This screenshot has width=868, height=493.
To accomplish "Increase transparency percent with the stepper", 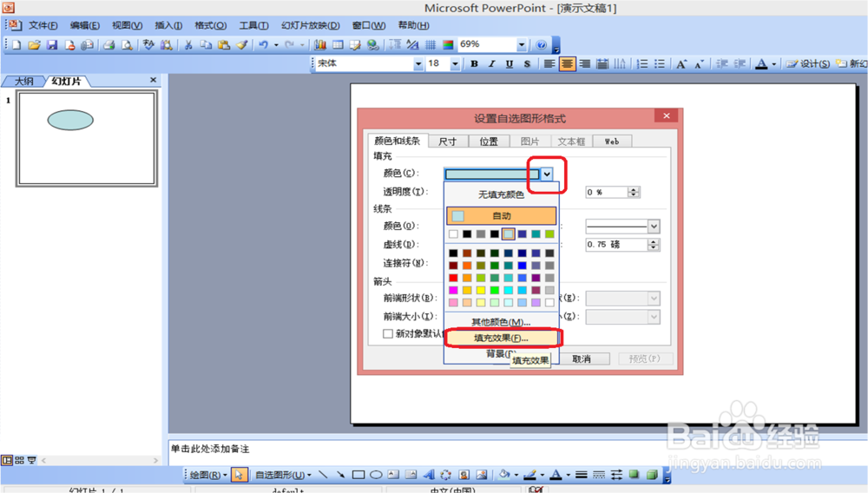I will [x=634, y=189].
